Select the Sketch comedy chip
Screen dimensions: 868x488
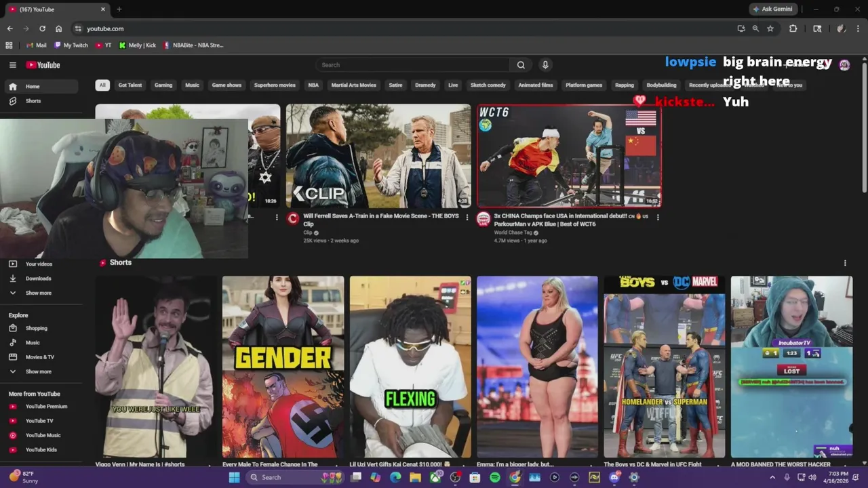click(x=488, y=85)
